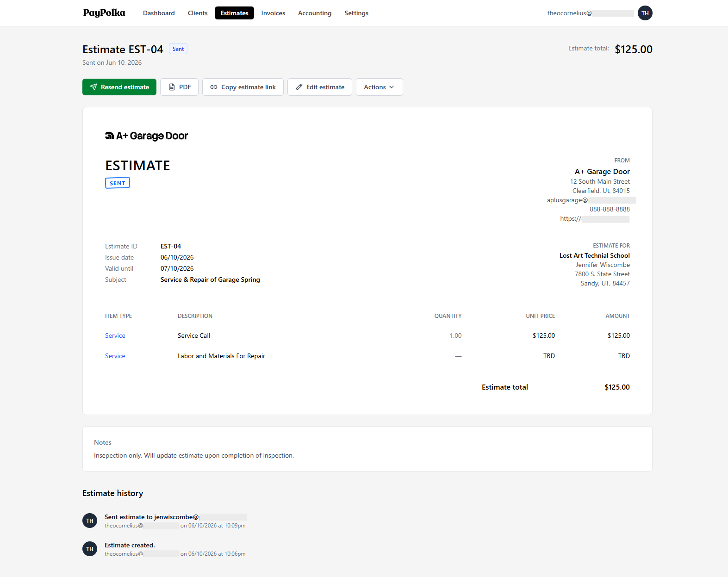Click the pencil icon on Edit estimate
The image size is (728, 577).
click(299, 87)
